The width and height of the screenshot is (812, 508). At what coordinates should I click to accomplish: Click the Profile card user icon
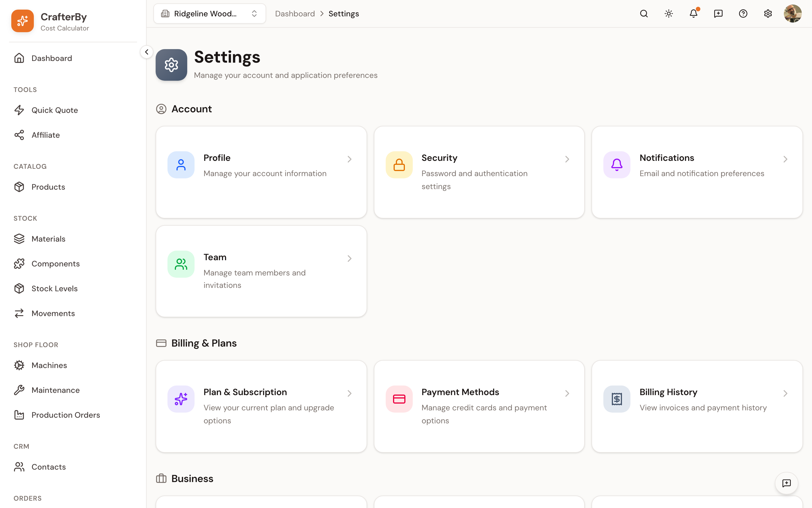(181, 165)
